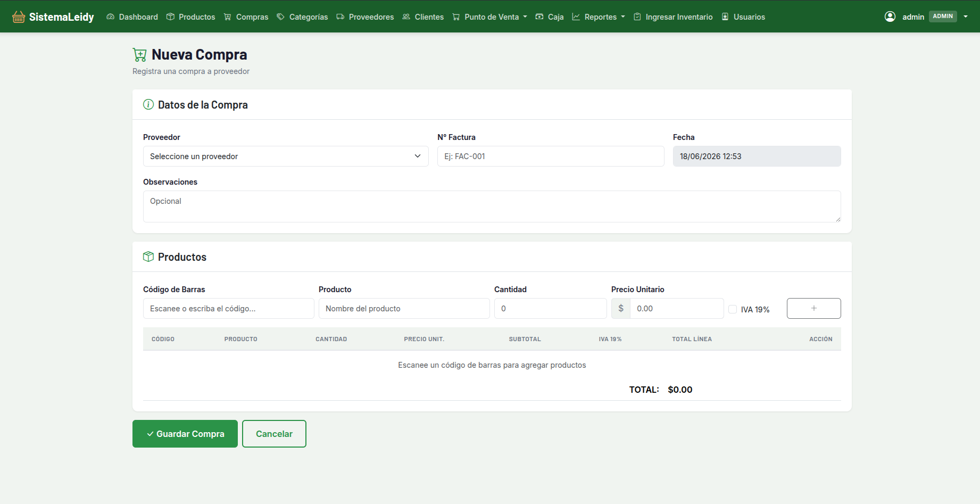Expand the Reportes dropdown menu

click(599, 17)
